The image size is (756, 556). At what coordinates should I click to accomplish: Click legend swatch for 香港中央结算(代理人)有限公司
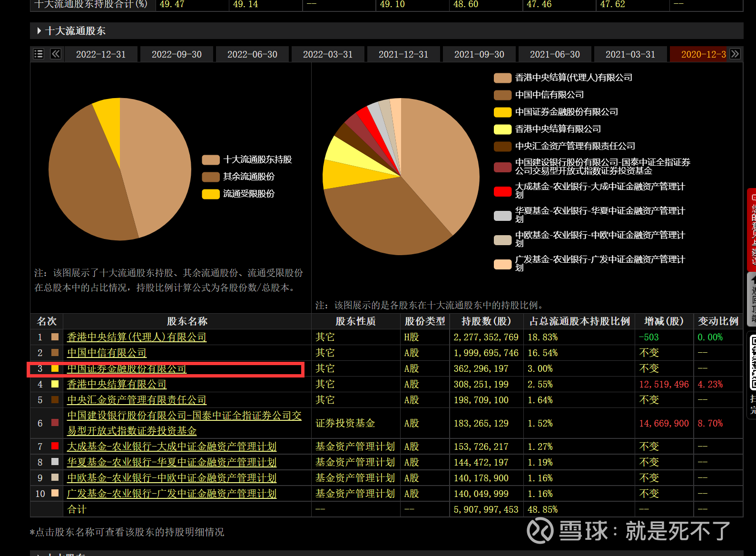coord(502,78)
